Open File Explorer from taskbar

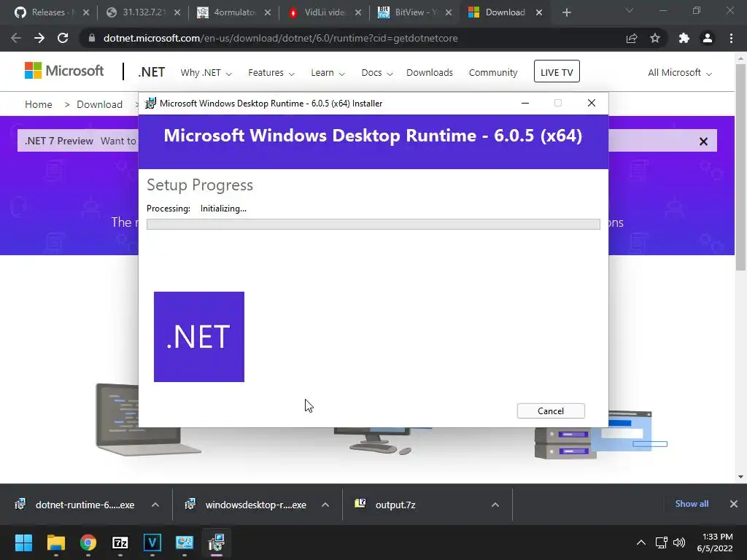coord(55,542)
